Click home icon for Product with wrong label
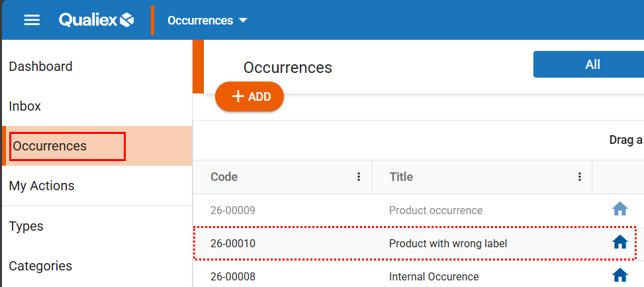 [x=620, y=243]
